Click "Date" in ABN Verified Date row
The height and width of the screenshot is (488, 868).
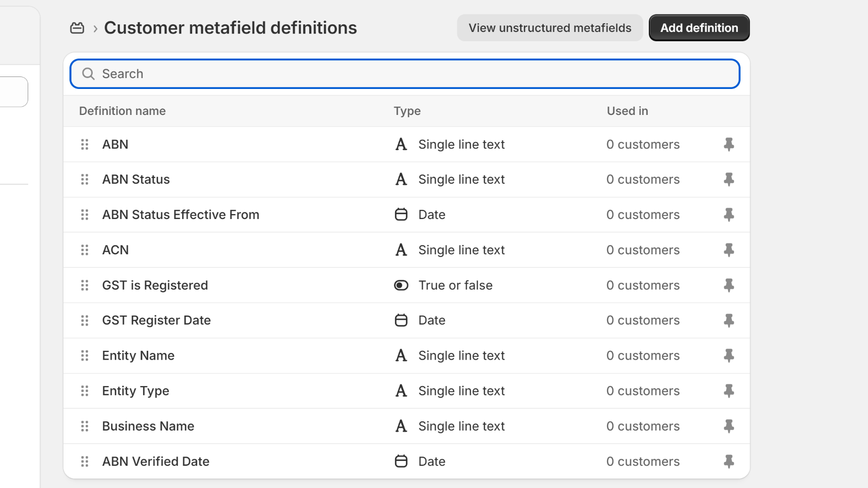tap(432, 461)
